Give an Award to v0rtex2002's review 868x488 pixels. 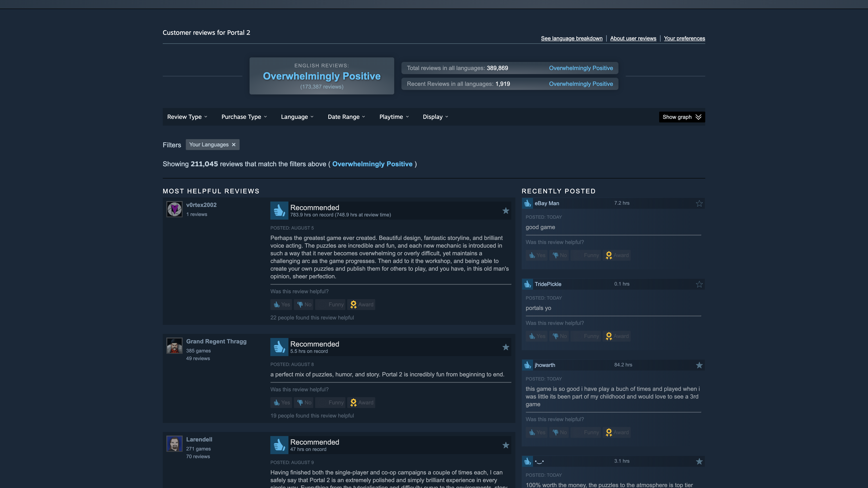click(362, 305)
